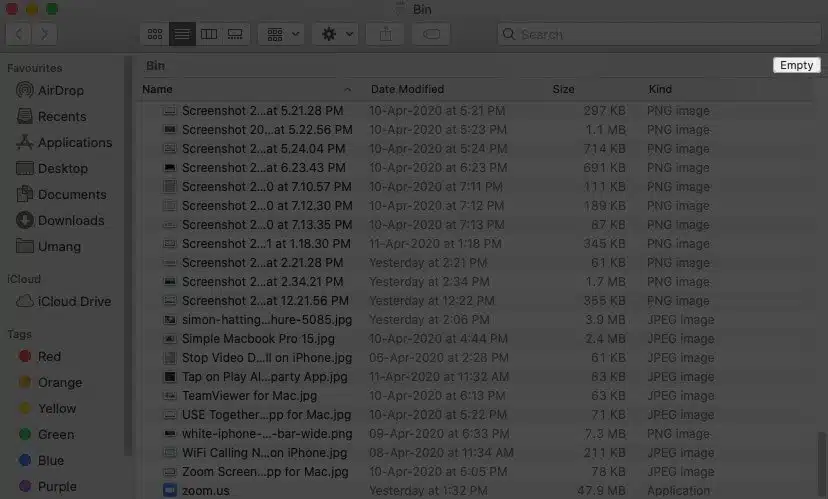Select Simple Macbook Pro 15.jpg file
Viewport: 828px width, 499px height.
pyautogui.click(x=258, y=339)
